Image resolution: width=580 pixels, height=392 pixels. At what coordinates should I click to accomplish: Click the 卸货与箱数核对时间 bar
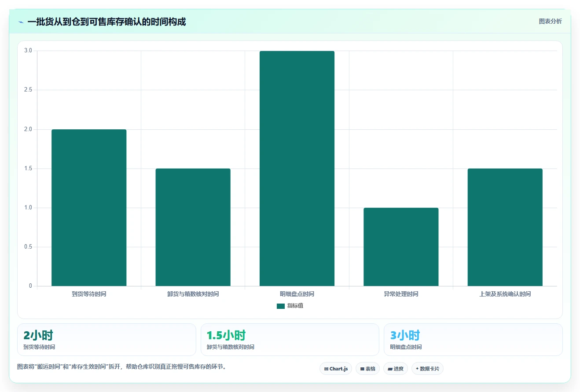click(x=193, y=227)
